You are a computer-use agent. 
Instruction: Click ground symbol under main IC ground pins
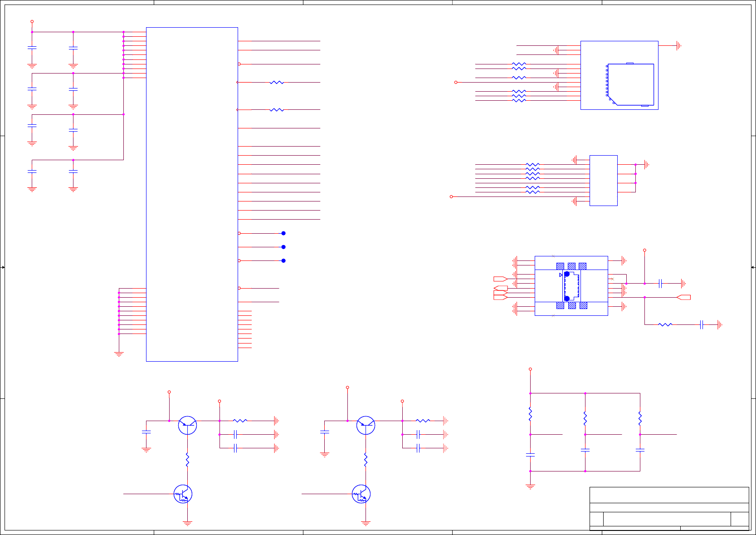[x=119, y=354]
